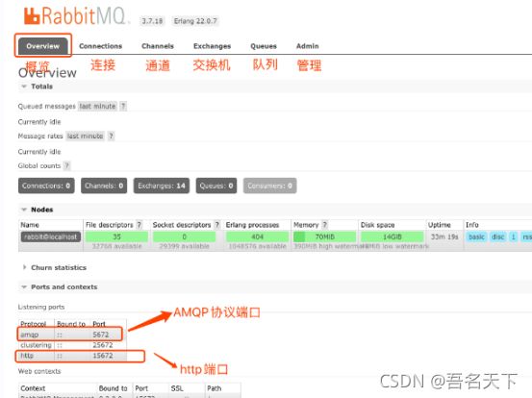The width and height of the screenshot is (532, 398).
Task: Click the SSL column header
Action: tap(177, 388)
